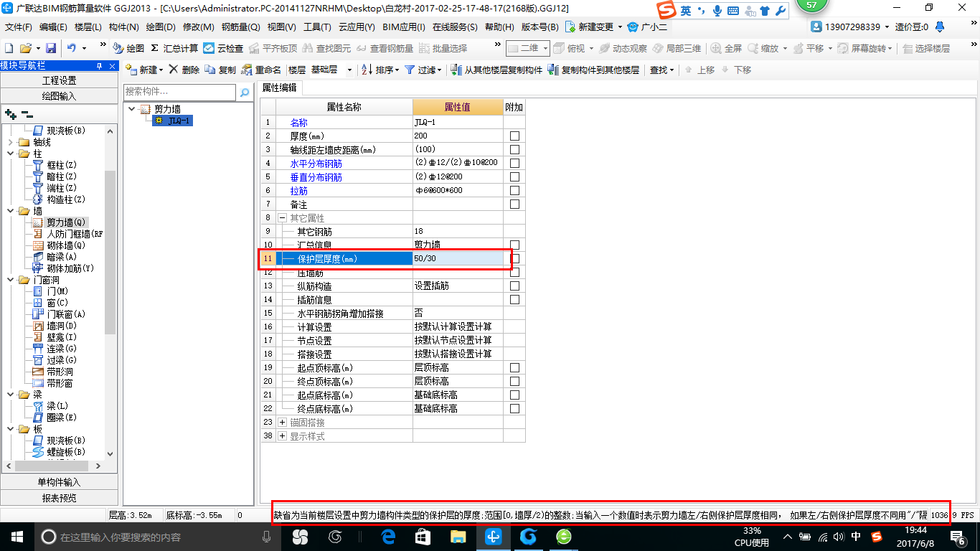980x551 pixels.
Task: Click 复制构件到其他楼层 icon
Action: (x=593, y=70)
